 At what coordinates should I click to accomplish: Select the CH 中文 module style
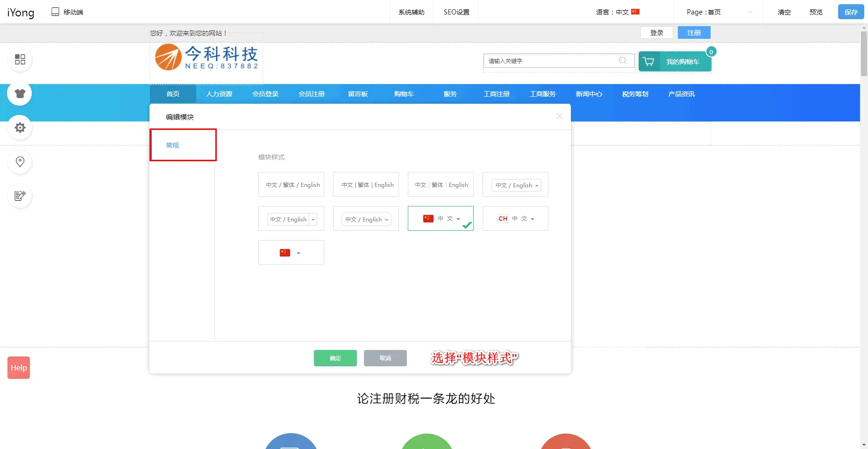[515, 219]
